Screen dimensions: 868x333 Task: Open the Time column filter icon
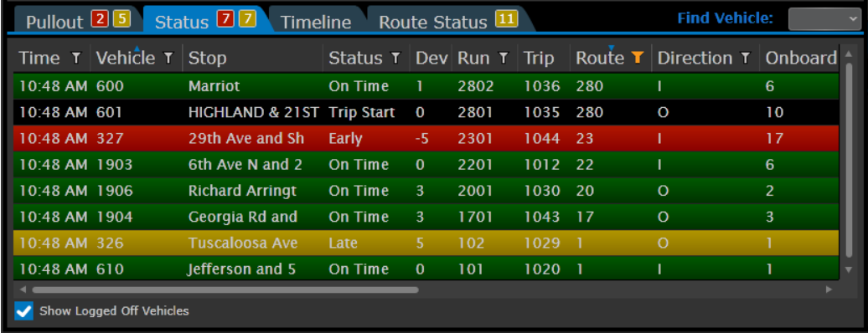pos(76,58)
